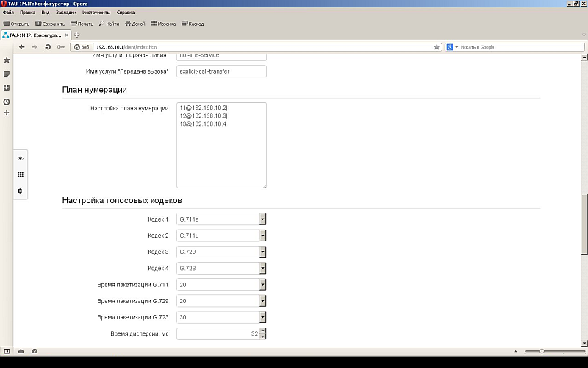The height and width of the screenshot is (368, 588).
Task: Focus the address bar URL field
Action: [x=262, y=47]
